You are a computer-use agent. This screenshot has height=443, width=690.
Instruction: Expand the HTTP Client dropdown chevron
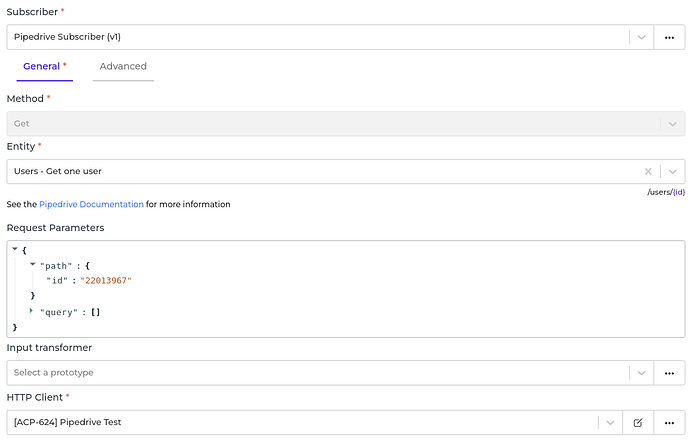tap(610, 423)
